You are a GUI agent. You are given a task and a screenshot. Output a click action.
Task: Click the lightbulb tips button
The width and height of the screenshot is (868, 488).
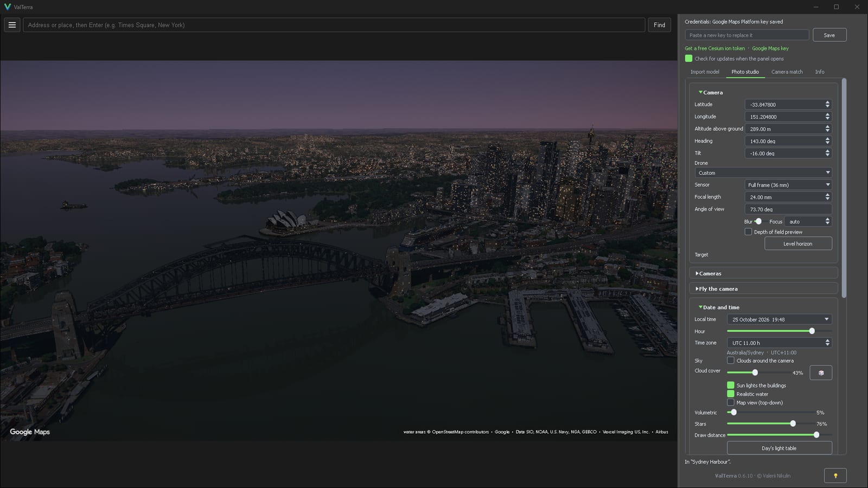click(x=835, y=476)
